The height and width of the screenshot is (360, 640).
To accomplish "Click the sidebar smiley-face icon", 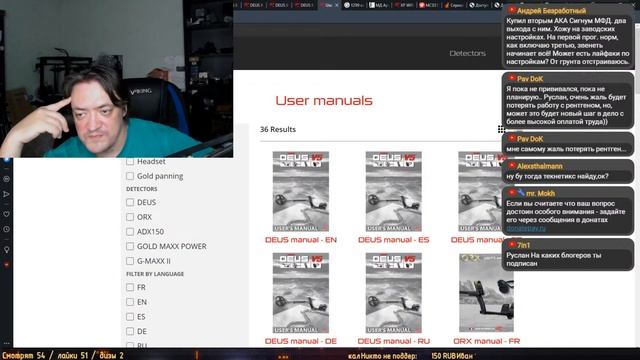I will point(6,179).
